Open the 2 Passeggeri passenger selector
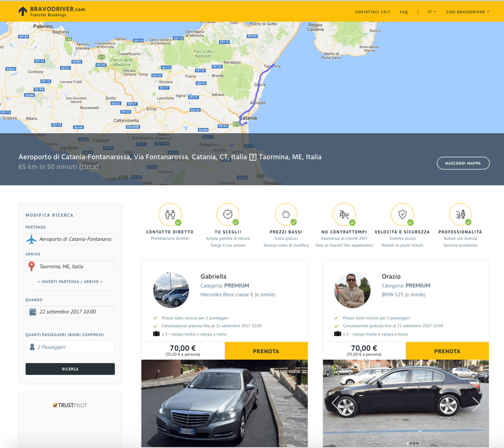504x448 pixels. point(70,347)
